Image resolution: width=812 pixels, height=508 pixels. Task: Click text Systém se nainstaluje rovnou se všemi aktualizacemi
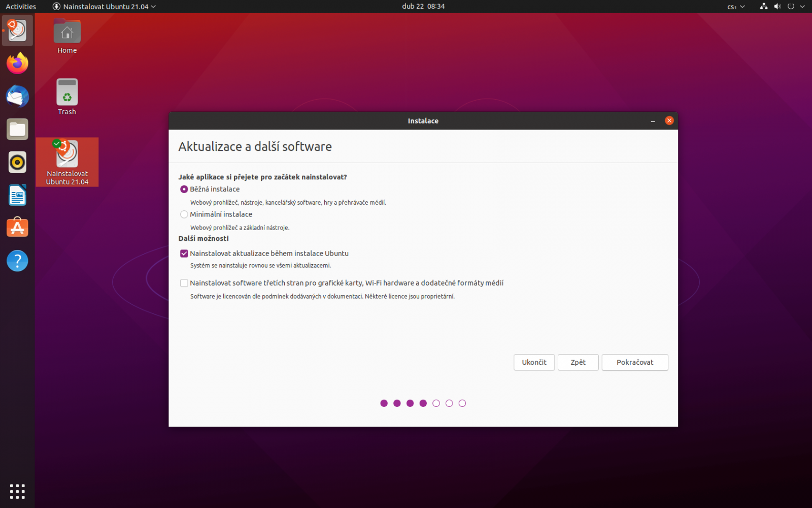[x=260, y=265]
